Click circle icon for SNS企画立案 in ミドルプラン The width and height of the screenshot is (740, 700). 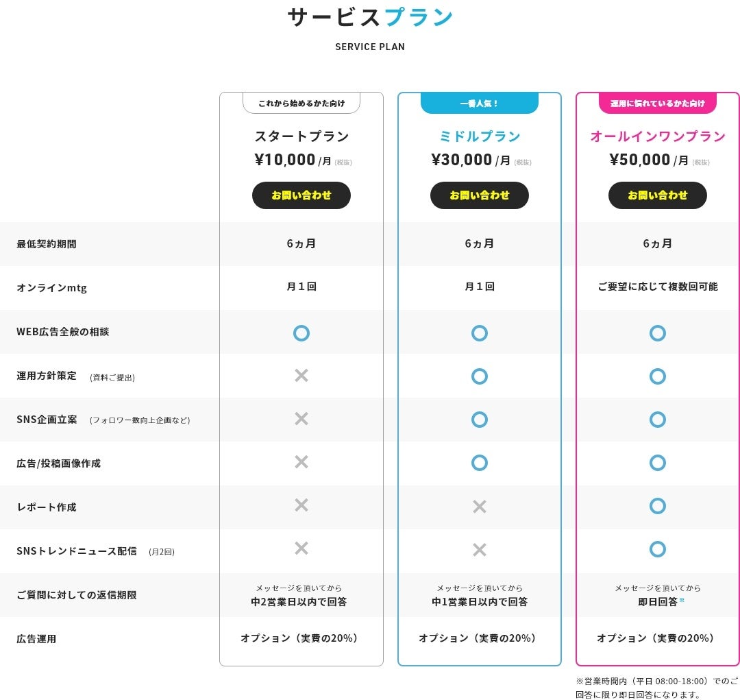tap(480, 419)
